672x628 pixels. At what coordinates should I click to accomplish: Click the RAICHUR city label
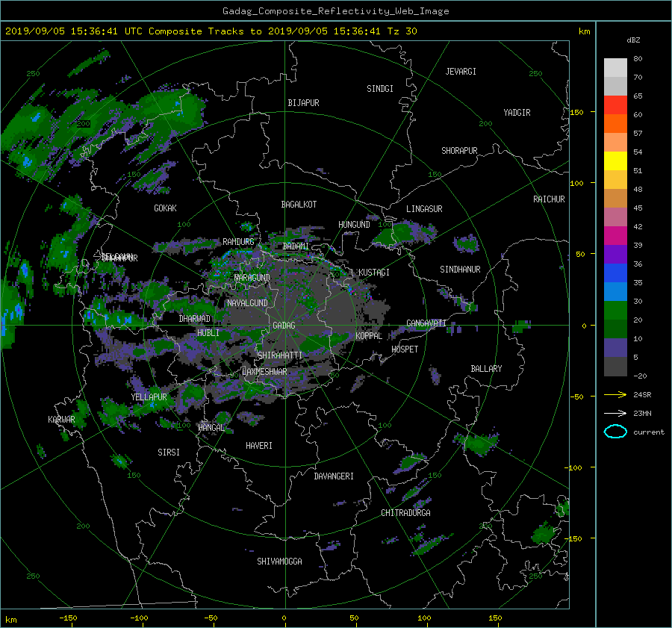coord(549,199)
